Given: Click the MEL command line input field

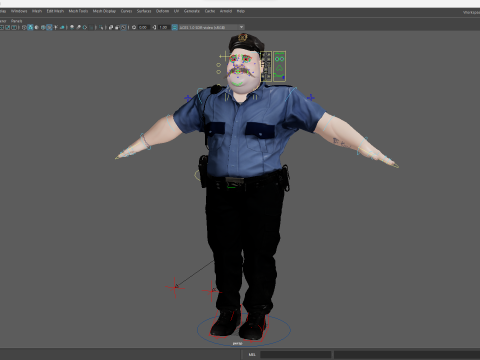Looking at the screenshot, I should 296,354.
